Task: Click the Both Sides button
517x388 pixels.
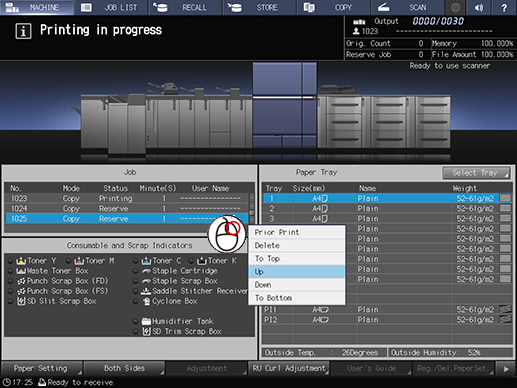Action: point(124,368)
